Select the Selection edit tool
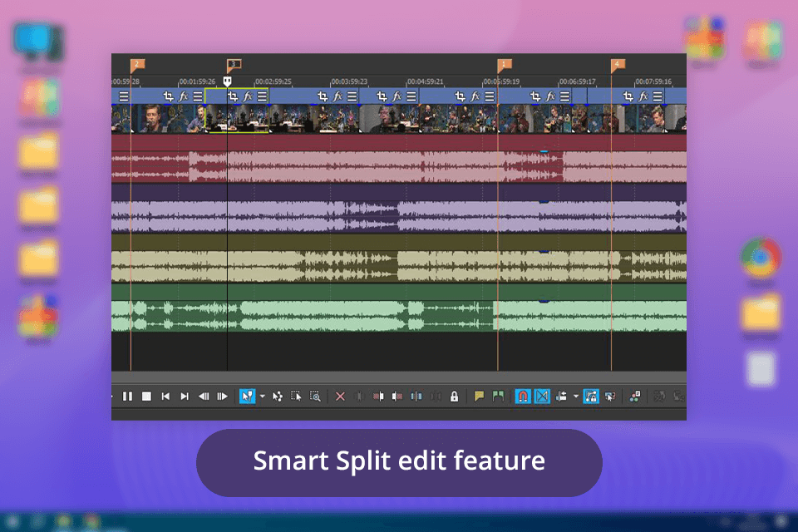The width and height of the screenshot is (798, 532). click(296, 396)
